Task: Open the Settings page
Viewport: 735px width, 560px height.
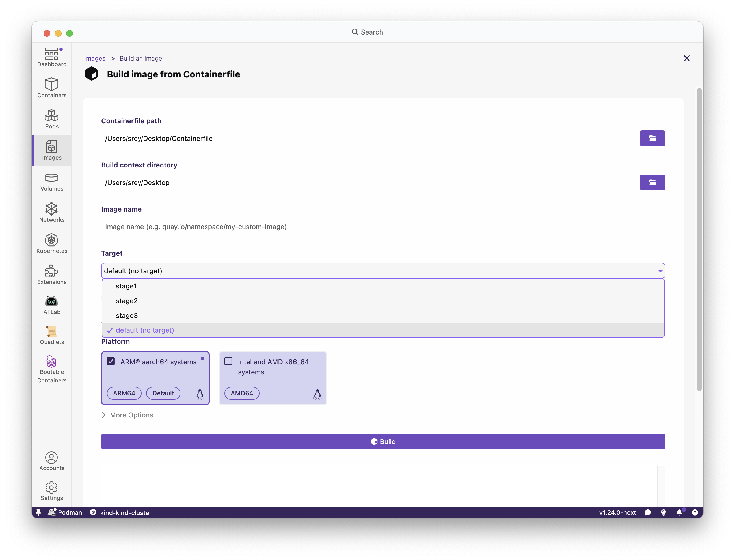Action: coord(51,491)
